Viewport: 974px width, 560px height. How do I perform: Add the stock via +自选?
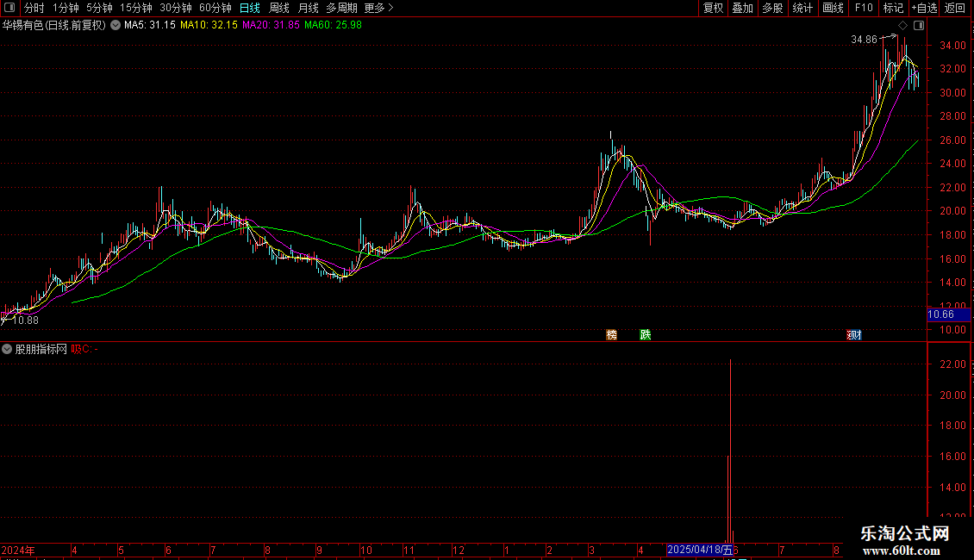click(x=924, y=8)
